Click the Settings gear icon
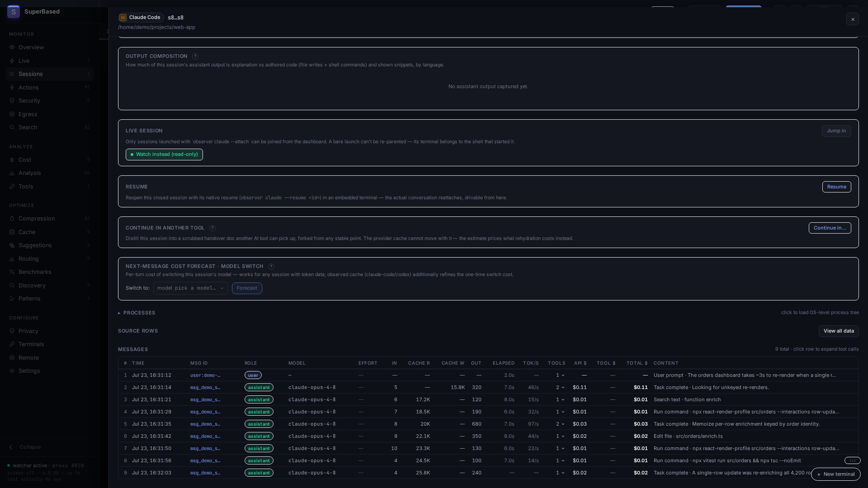This screenshot has height=488, width=868. coord(12,371)
